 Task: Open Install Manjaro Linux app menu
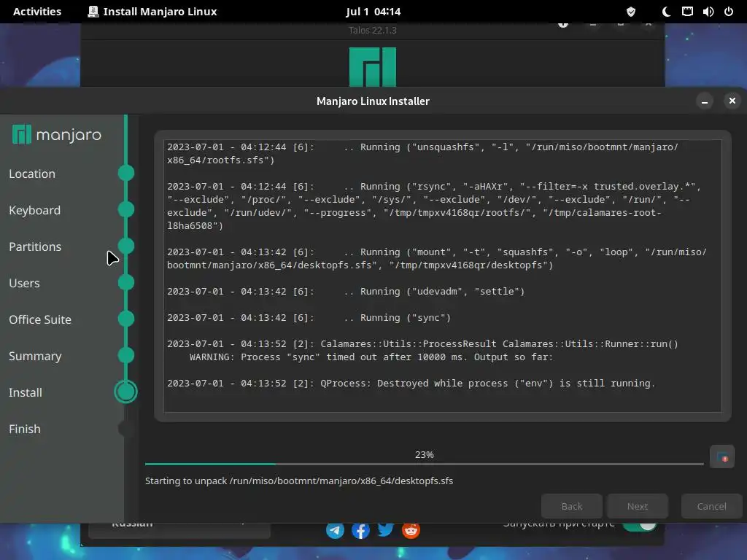[x=152, y=12]
